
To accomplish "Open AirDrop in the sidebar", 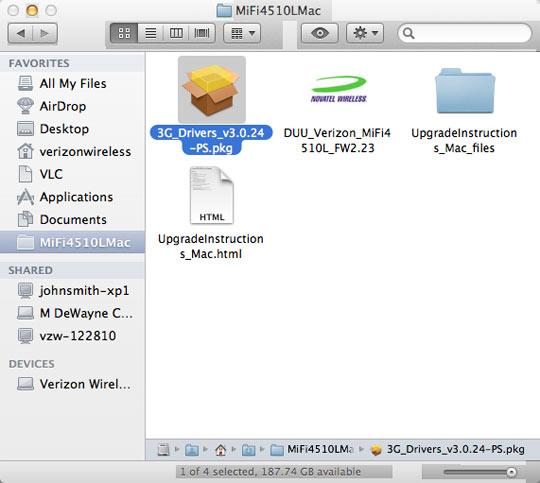I will coord(72,106).
